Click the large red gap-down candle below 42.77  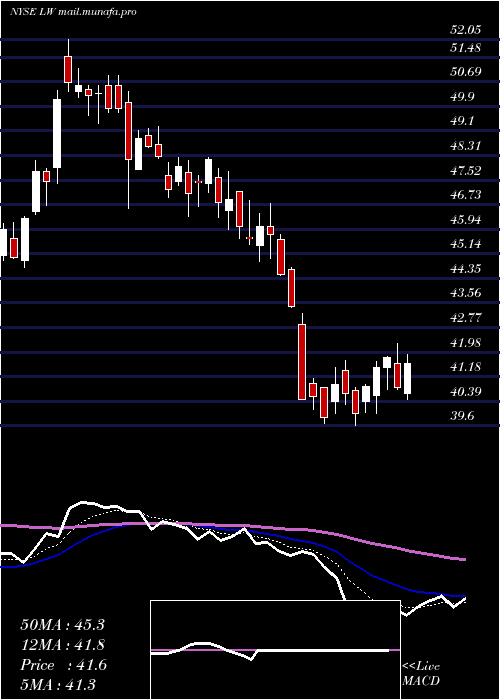tap(302, 362)
